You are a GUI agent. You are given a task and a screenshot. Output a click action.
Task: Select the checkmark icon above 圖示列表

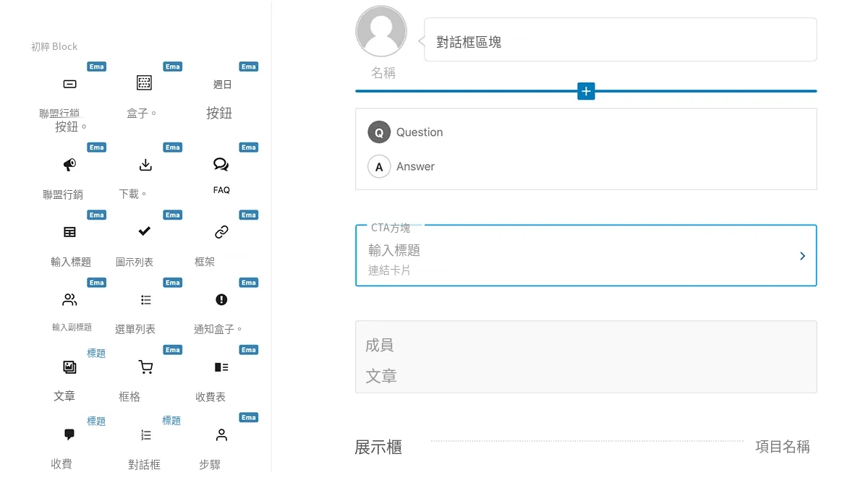(144, 231)
